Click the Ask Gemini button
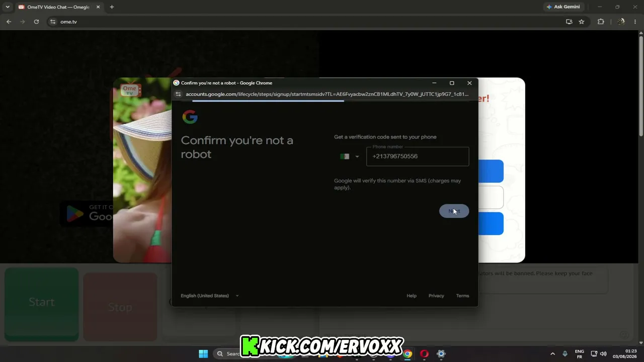 pyautogui.click(x=563, y=7)
